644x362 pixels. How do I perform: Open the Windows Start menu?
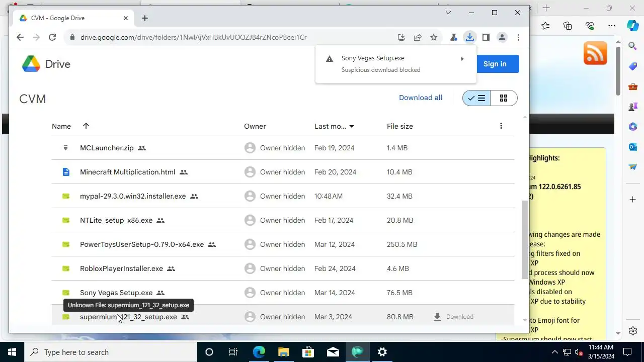click(x=12, y=352)
